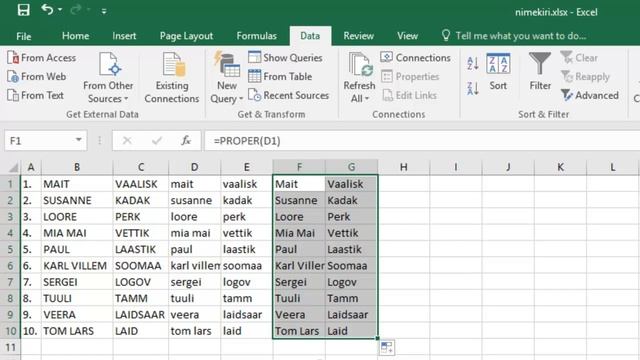Select all cells via corner triangle
This screenshot has height=360, width=640.
(x=13, y=167)
